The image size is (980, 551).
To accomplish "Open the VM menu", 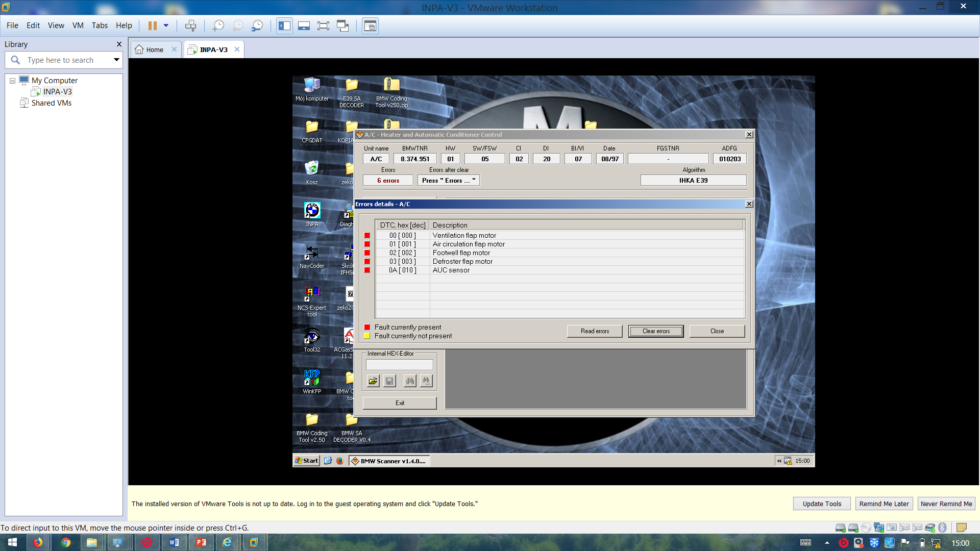I will click(x=78, y=26).
